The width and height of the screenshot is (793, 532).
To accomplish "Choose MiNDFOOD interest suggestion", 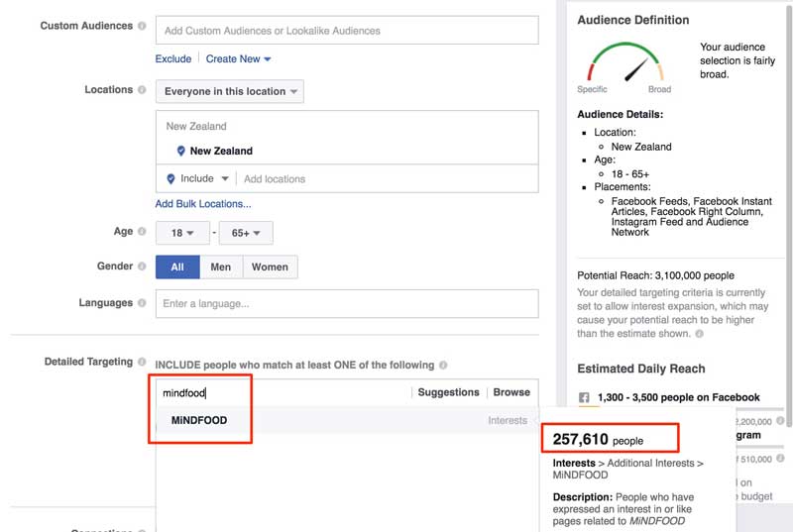I will tap(346, 420).
